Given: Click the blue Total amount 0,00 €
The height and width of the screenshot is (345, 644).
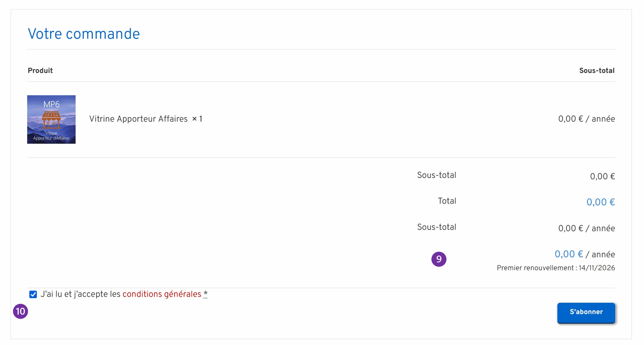Looking at the screenshot, I should [600, 202].
